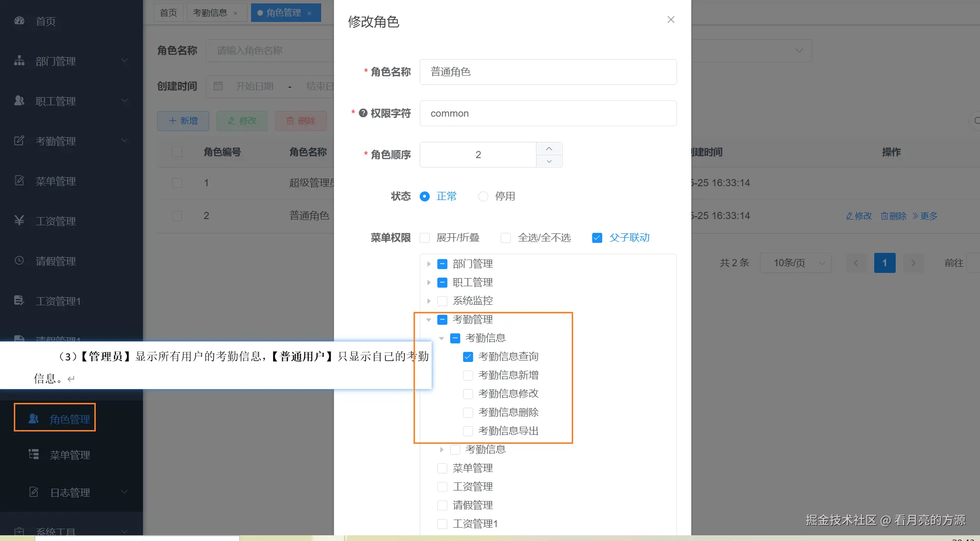Click the 角色管理 user icon in sidebar
980x541 pixels.
click(x=33, y=419)
